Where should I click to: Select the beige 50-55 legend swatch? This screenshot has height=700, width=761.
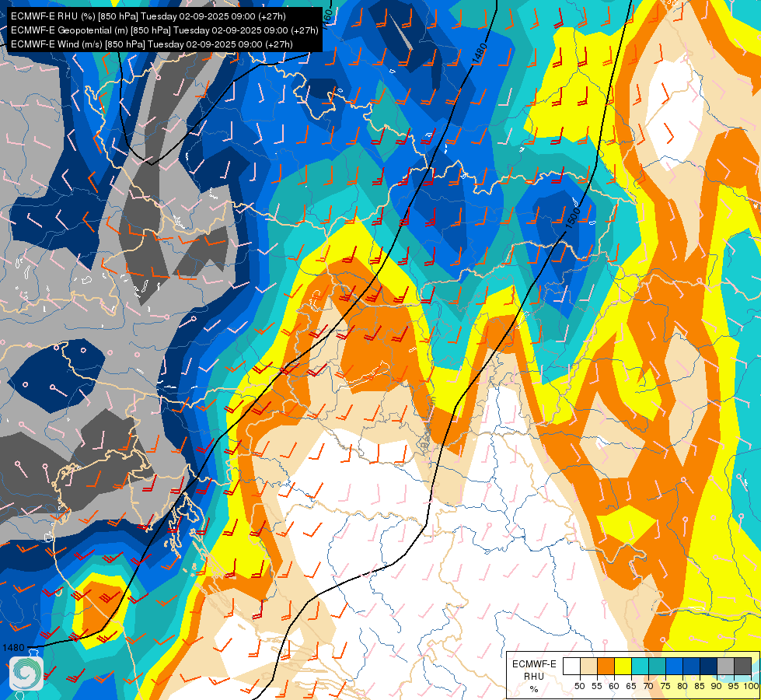(588, 666)
